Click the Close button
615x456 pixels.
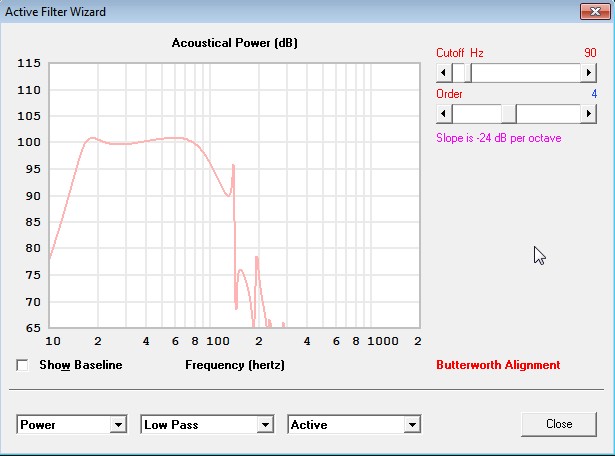click(x=559, y=424)
